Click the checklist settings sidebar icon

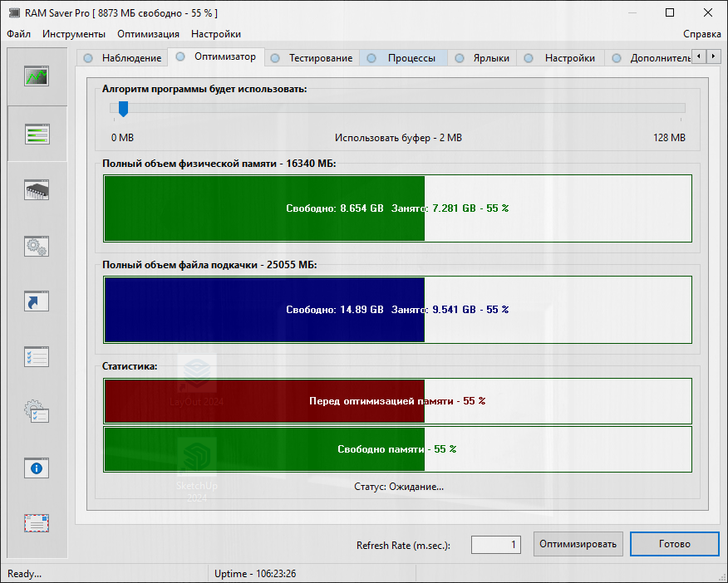click(37, 356)
